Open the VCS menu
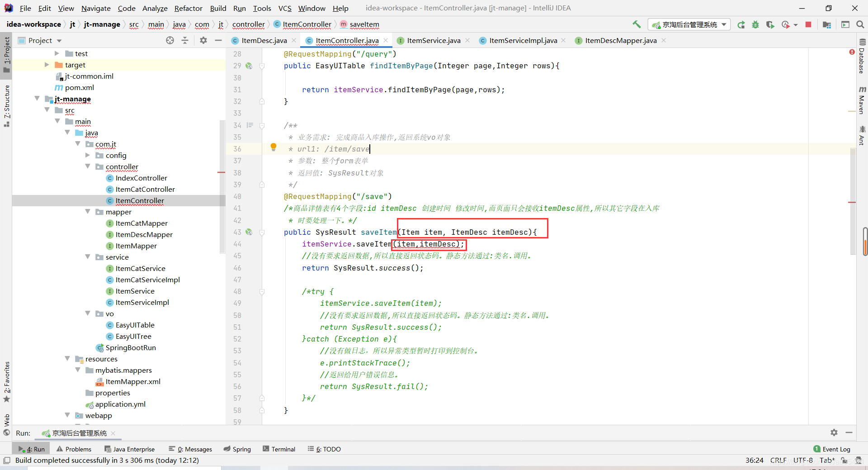 [285, 8]
